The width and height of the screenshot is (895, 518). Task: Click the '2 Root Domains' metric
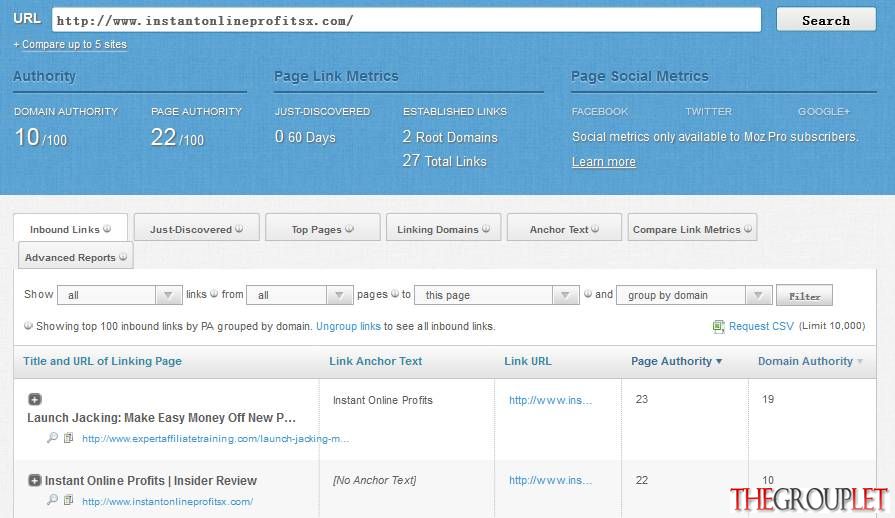tap(450, 137)
